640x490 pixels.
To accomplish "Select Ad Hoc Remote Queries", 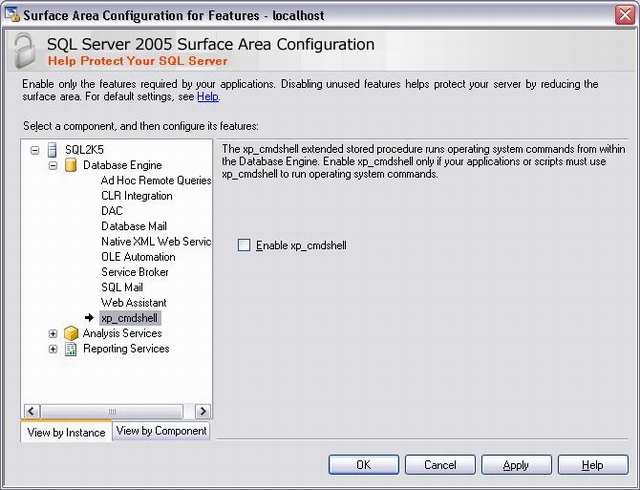I will (x=156, y=180).
